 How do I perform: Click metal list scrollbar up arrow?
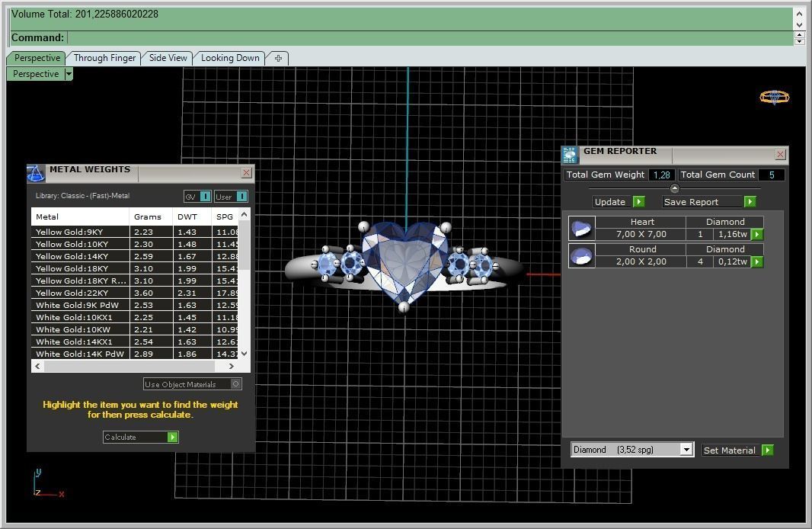coord(245,214)
